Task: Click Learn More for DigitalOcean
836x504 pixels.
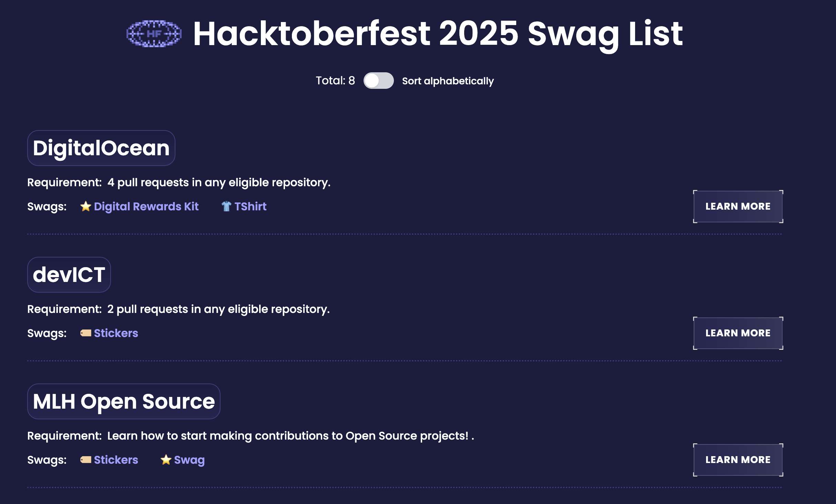Action: 738,207
